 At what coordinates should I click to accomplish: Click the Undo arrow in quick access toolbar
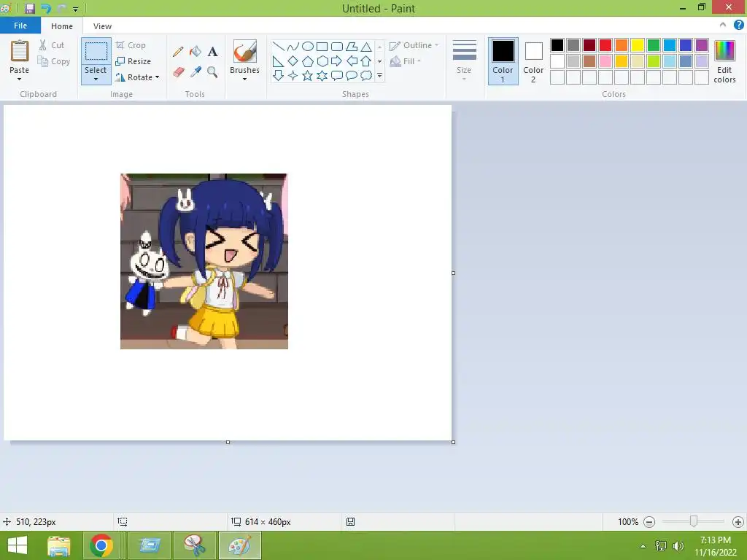(x=46, y=9)
